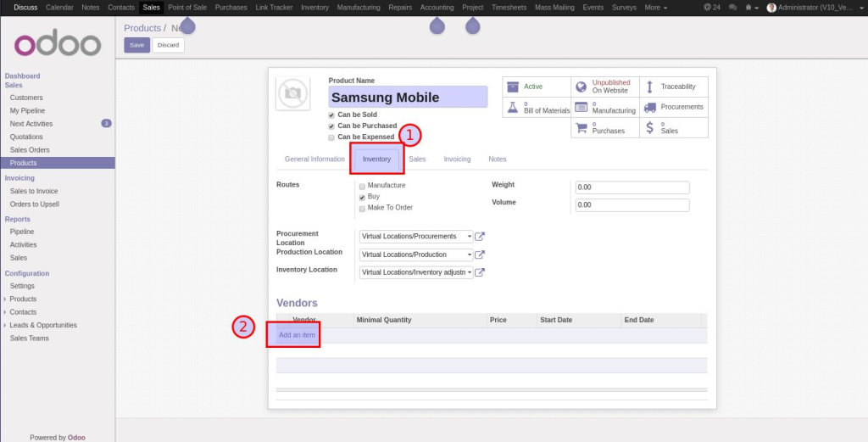Open Procurements truck icon button

[x=650, y=108]
